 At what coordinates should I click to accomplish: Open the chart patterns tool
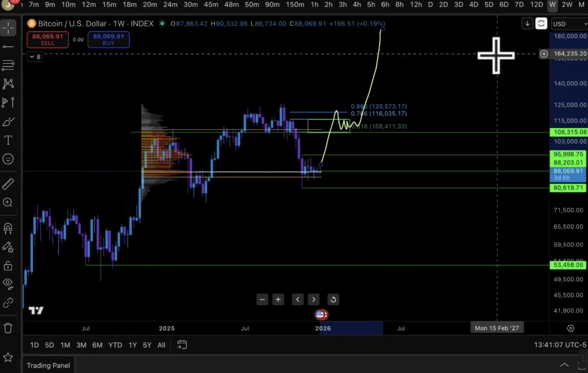point(8,84)
